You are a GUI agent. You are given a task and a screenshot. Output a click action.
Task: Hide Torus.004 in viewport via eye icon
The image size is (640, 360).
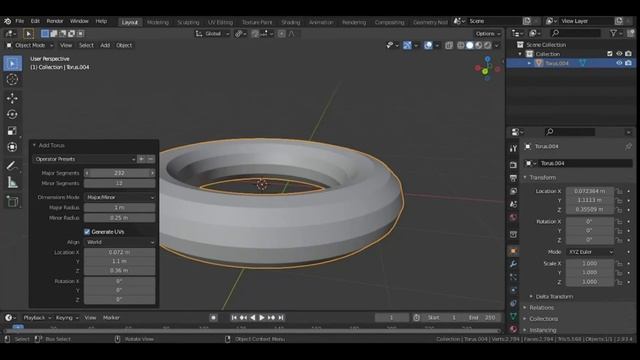click(619, 63)
